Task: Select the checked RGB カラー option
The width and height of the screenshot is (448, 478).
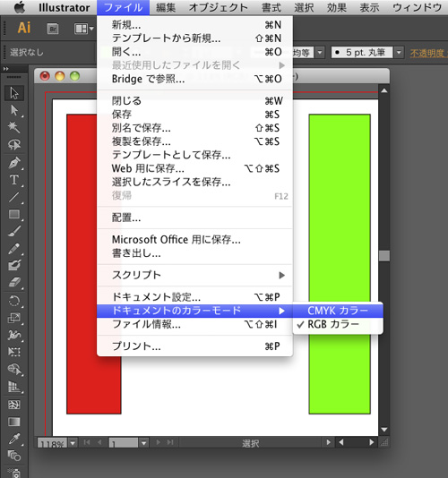Action: click(338, 324)
